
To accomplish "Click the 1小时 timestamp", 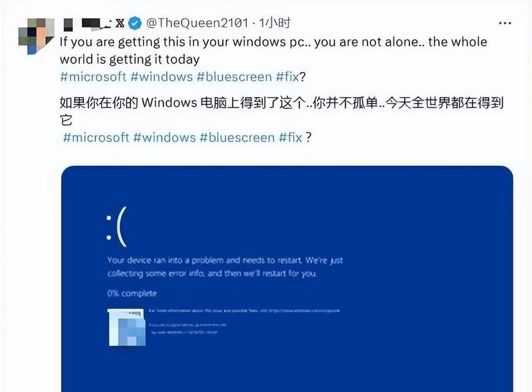I will pos(275,23).
